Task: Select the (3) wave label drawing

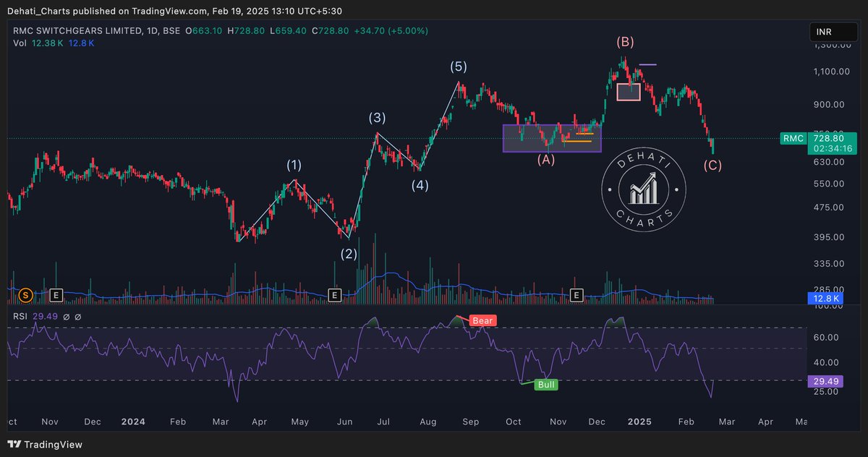Action: pyautogui.click(x=377, y=118)
